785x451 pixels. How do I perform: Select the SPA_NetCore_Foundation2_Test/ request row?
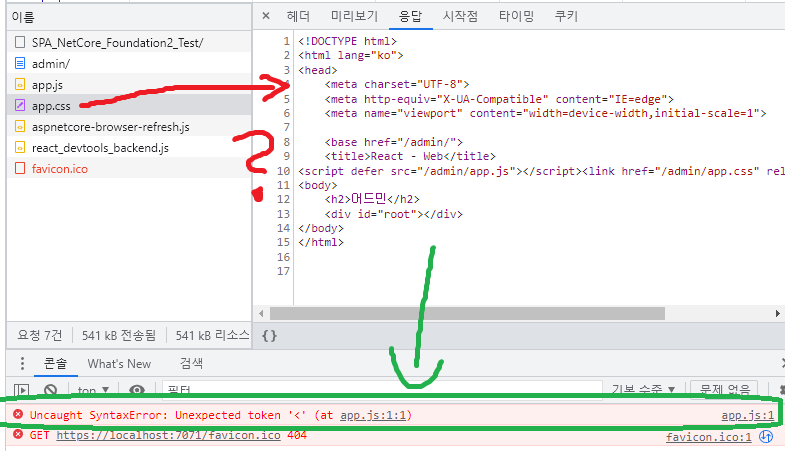[x=129, y=42]
